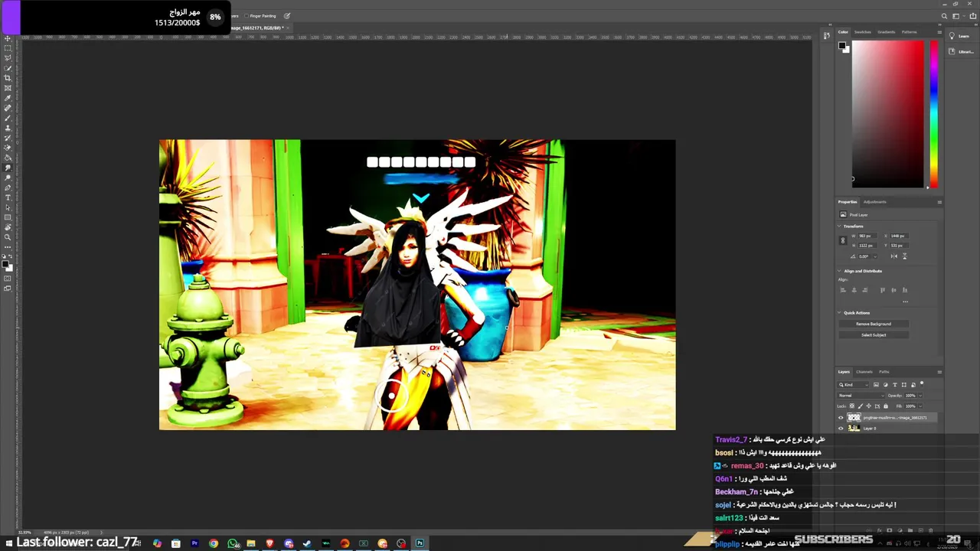This screenshot has height=551, width=980.
Task: Select the Pen tool
Action: 7,187
